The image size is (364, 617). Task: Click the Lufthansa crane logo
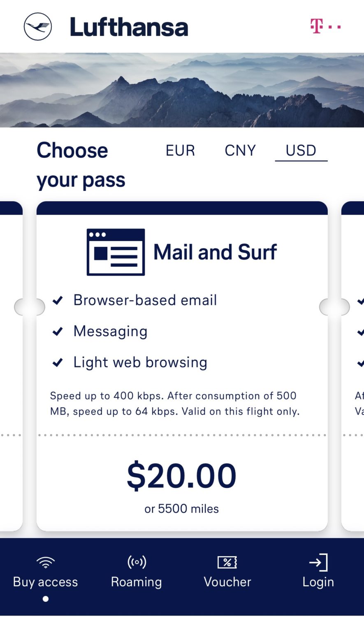[x=38, y=26]
